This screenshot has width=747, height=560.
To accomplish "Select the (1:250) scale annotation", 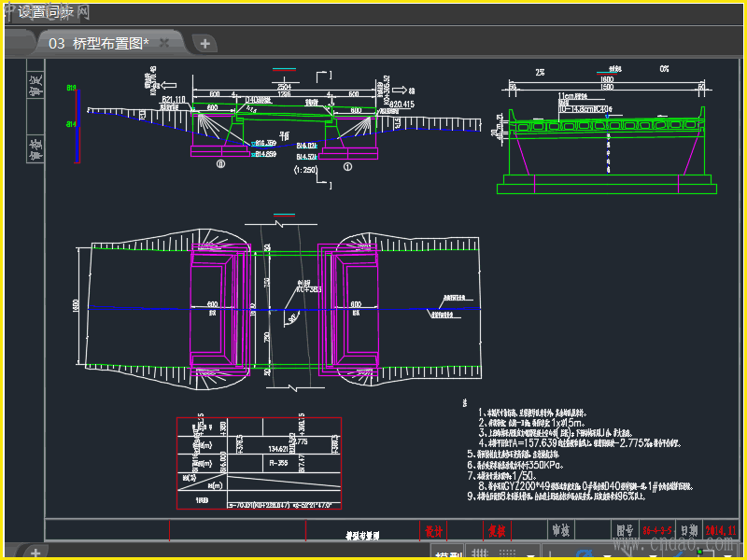I will (305, 170).
